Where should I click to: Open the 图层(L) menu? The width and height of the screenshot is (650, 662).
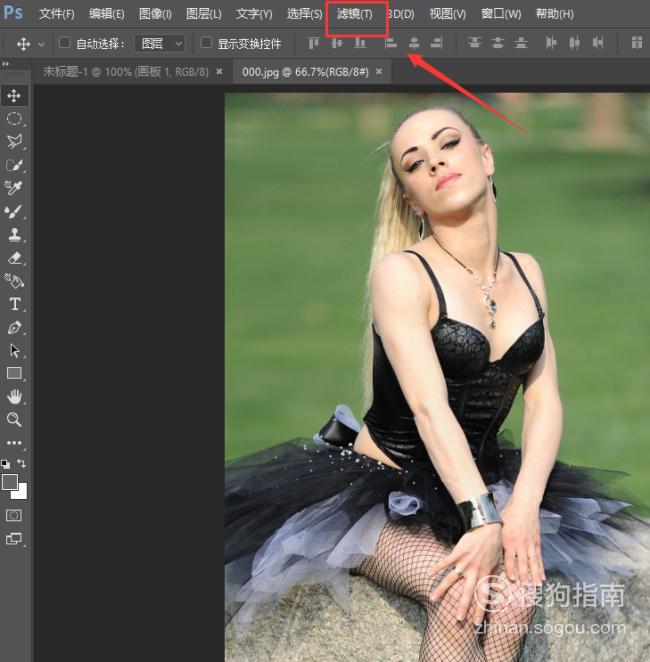tap(204, 14)
